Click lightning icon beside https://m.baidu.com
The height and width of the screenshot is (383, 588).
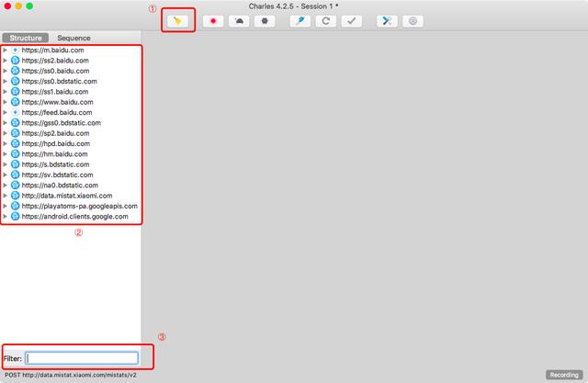16,50
